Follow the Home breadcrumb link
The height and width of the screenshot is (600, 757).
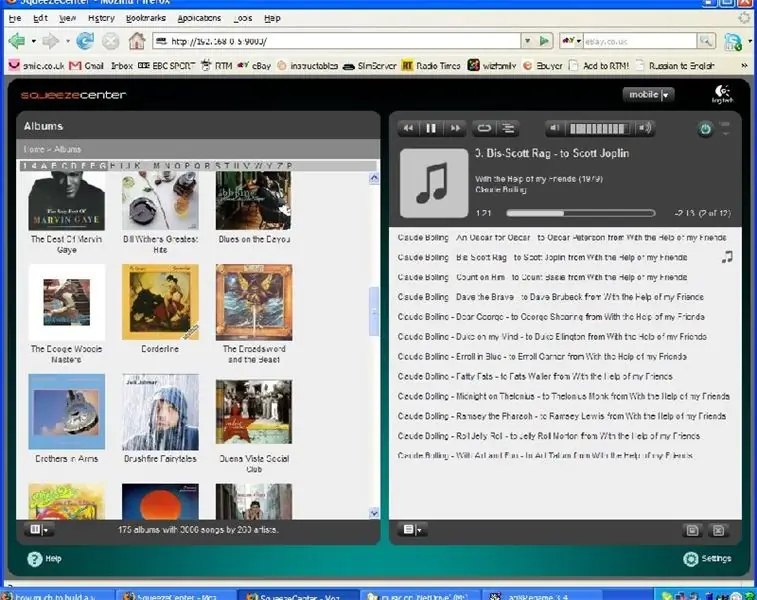point(34,149)
